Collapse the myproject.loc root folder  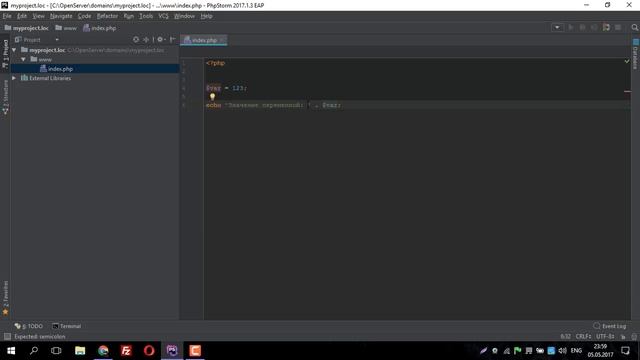[x=14, y=50]
